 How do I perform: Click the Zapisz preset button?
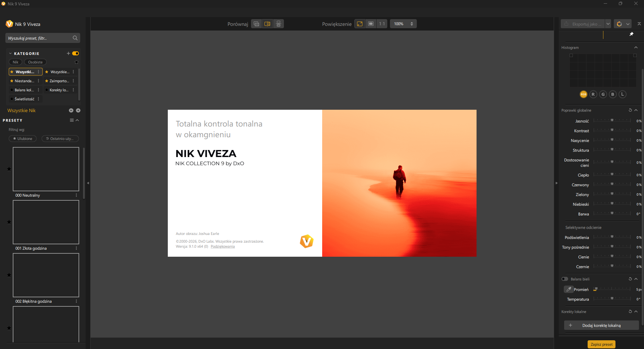(601, 344)
